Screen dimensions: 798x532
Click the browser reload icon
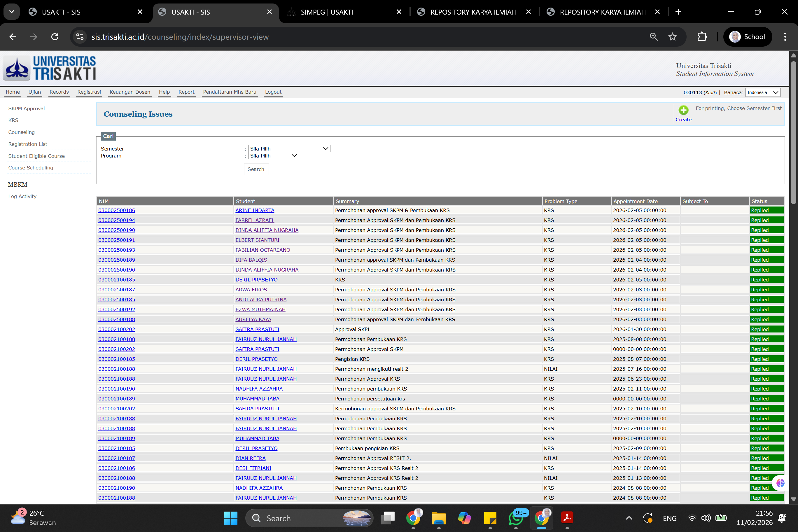click(55, 37)
